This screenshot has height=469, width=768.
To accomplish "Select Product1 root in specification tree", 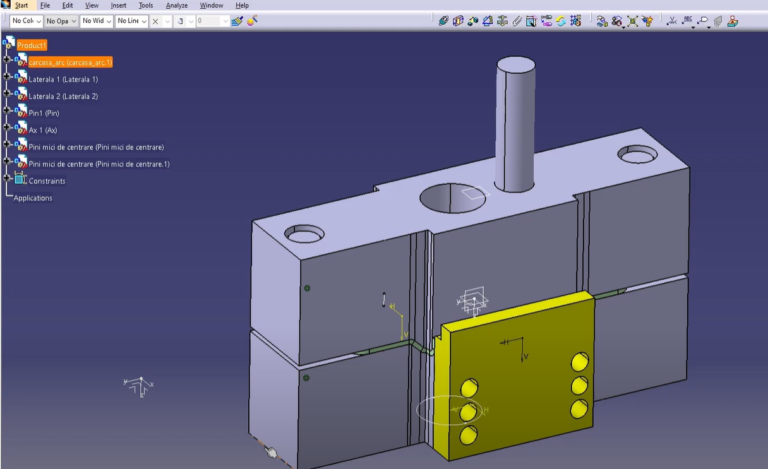I will click(x=32, y=45).
